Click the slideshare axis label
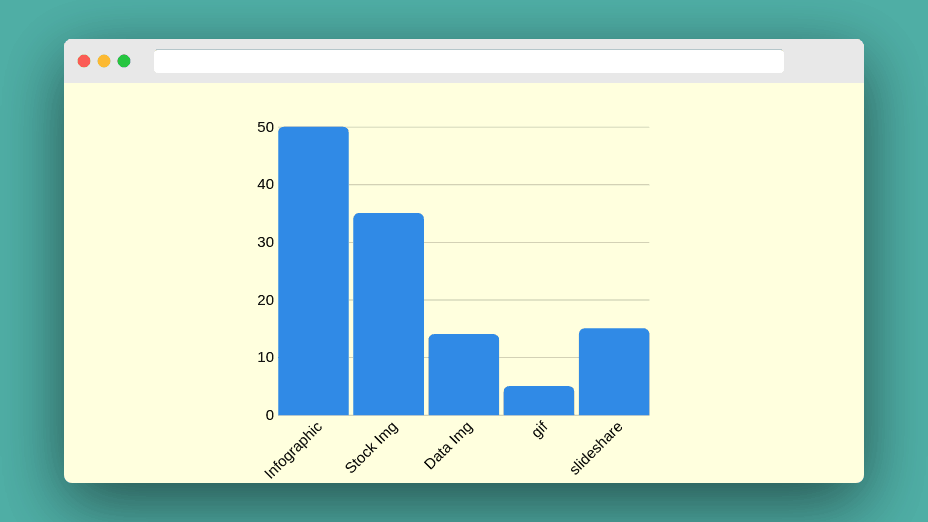The height and width of the screenshot is (522, 928). 596,448
